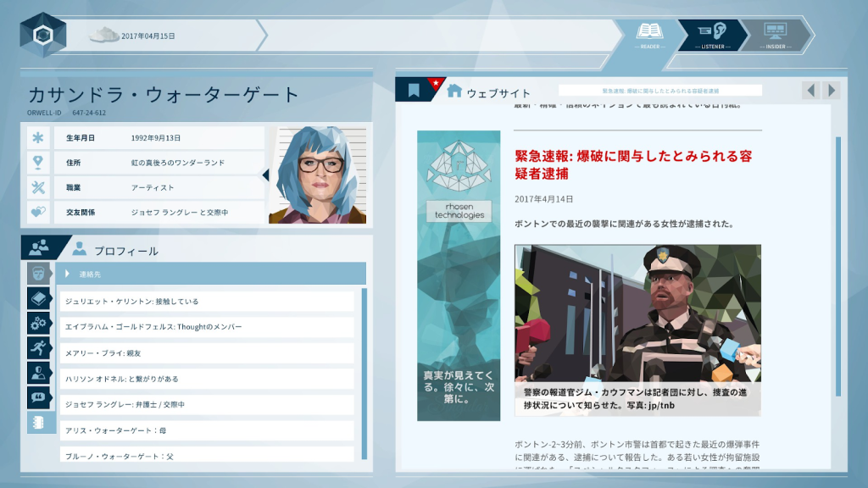This screenshot has height=488, width=868.
Task: Click the page title address bar
Action: tap(659, 91)
